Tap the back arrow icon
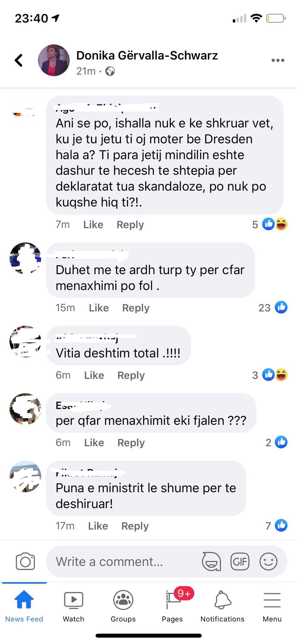Screen dimensions: 297x644 coord(19,60)
